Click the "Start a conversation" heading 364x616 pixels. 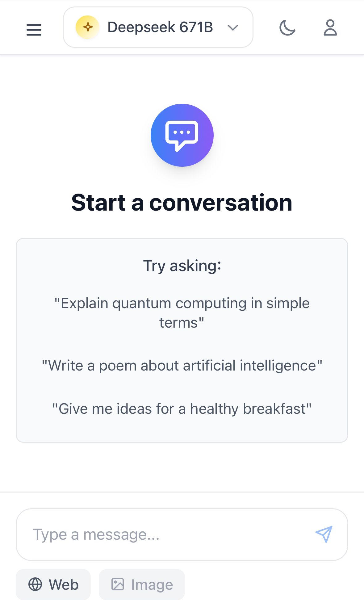pyautogui.click(x=182, y=203)
